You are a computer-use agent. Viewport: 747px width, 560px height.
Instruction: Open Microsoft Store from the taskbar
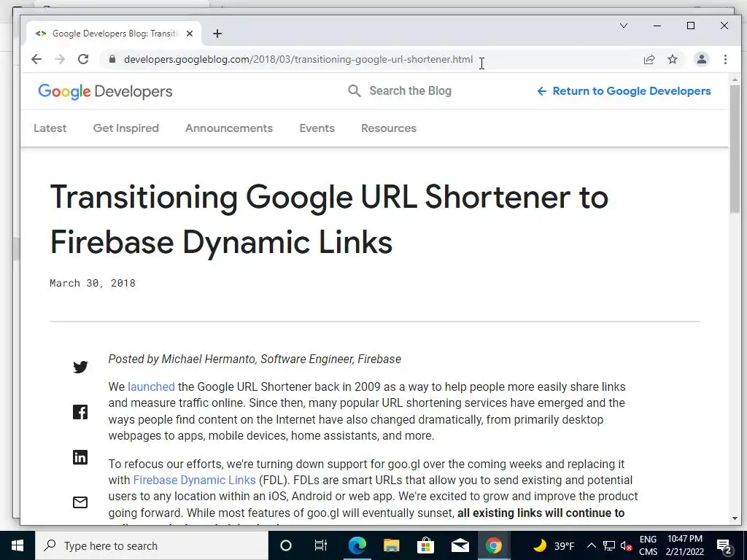[x=425, y=545]
